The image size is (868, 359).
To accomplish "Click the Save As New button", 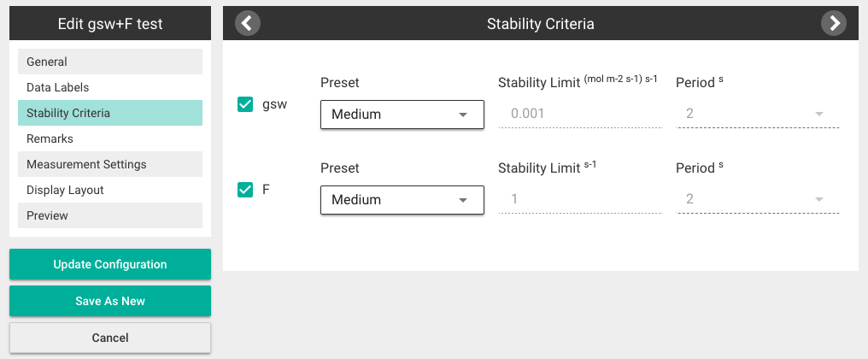I will [110, 301].
